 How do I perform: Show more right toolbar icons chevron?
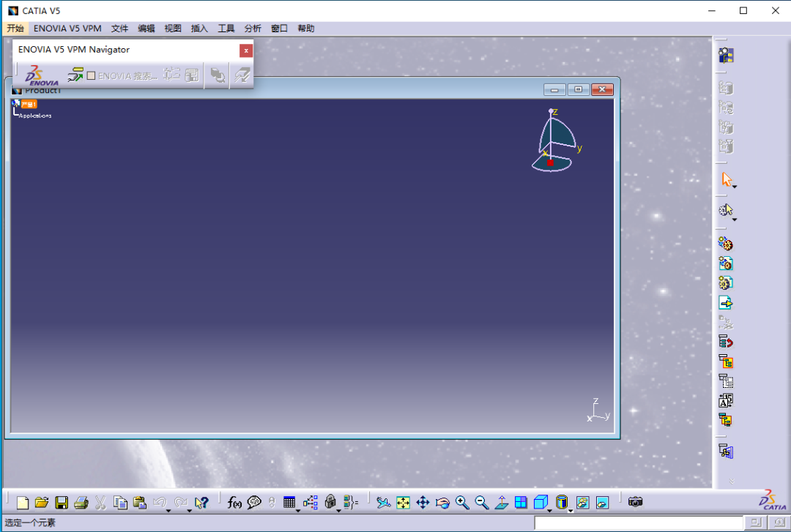coord(732,481)
